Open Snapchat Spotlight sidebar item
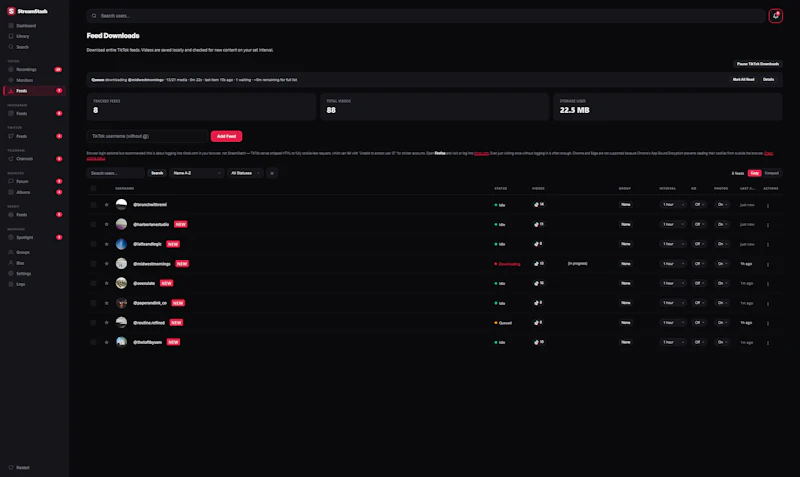Image resolution: width=800 pixels, height=477 pixels. pyautogui.click(x=34, y=237)
